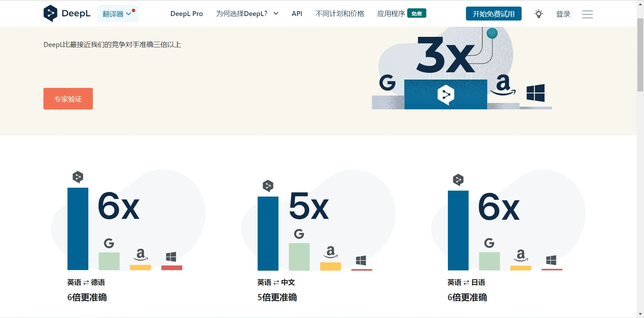Expand the 为何选择DeepL? menu
This screenshot has width=644, height=318.
coord(247,14)
